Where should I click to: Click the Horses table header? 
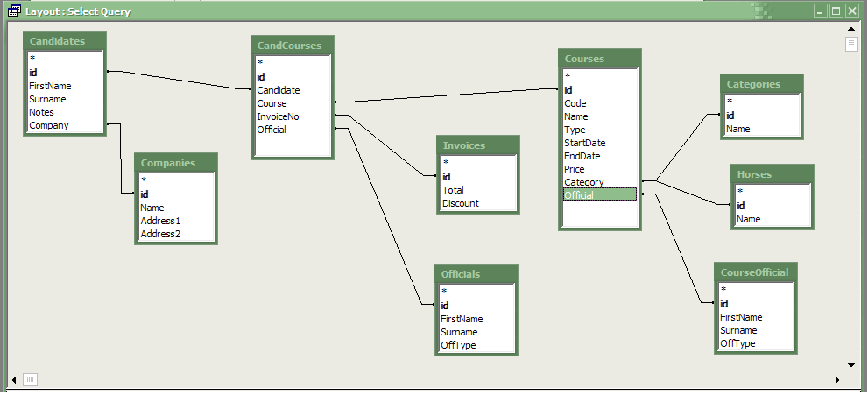(773, 174)
